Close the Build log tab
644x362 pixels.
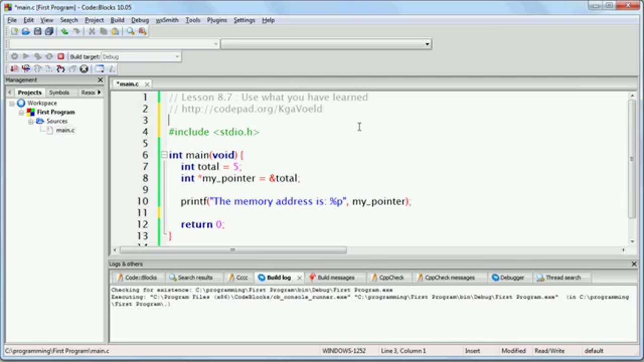(x=299, y=278)
